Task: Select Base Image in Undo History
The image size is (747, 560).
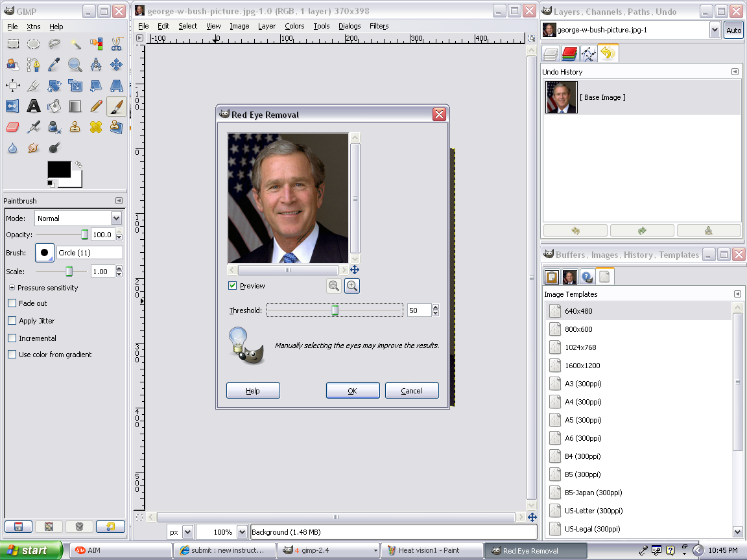Action: pyautogui.click(x=642, y=97)
